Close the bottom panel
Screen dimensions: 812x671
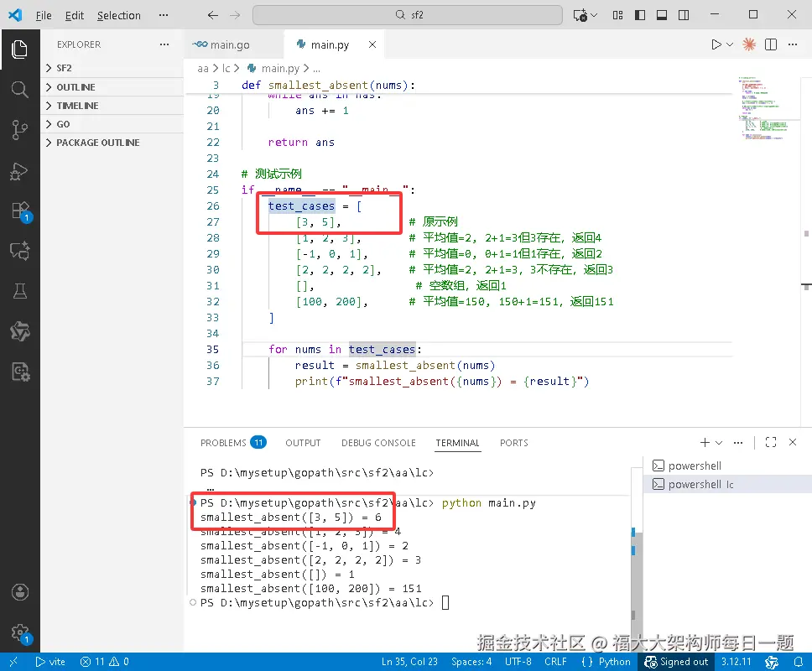coord(793,442)
